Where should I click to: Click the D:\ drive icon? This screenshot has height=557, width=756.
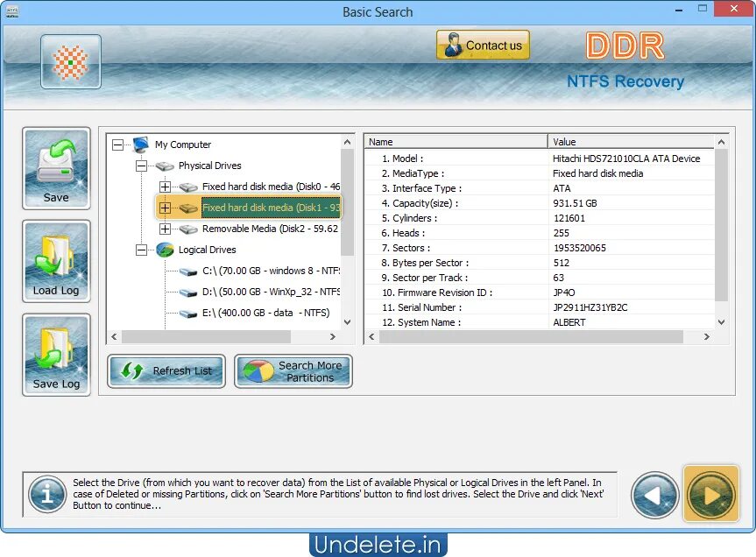188,293
